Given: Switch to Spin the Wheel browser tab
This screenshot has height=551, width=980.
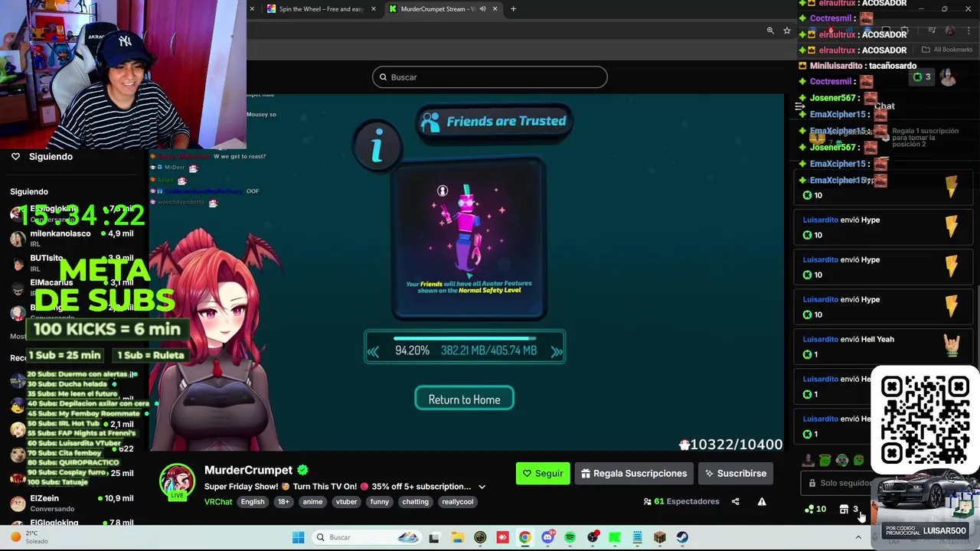Looking at the screenshot, I should coord(322,9).
